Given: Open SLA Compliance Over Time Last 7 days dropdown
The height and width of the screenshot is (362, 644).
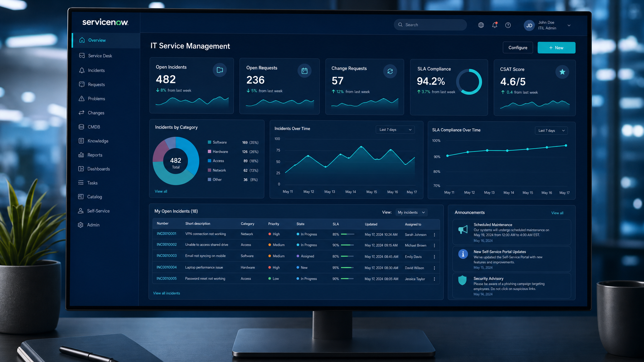Looking at the screenshot, I should (x=551, y=130).
